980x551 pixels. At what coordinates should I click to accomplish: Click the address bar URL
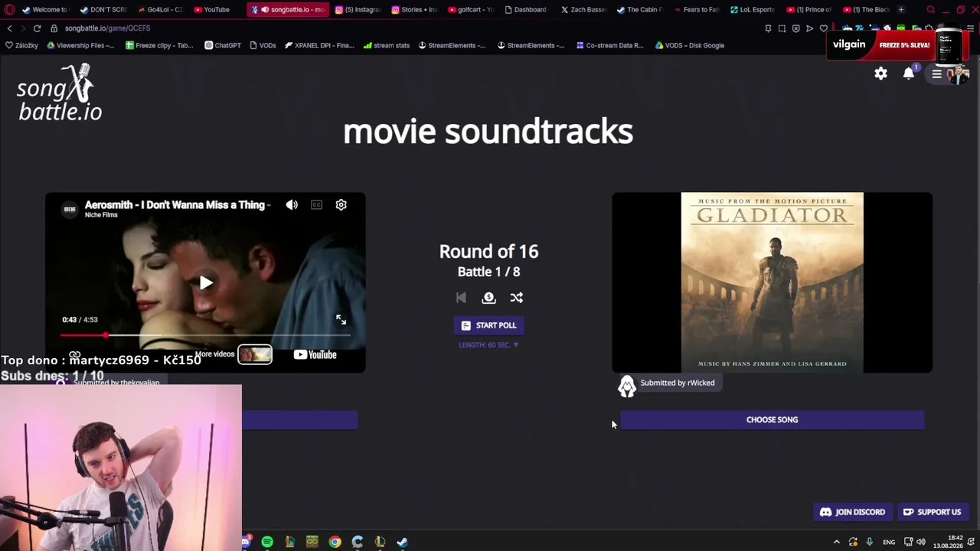coord(107,28)
